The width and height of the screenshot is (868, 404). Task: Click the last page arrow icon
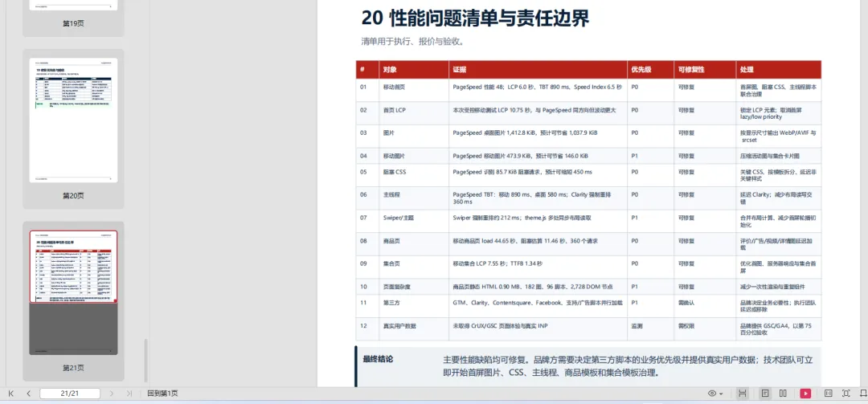click(129, 394)
